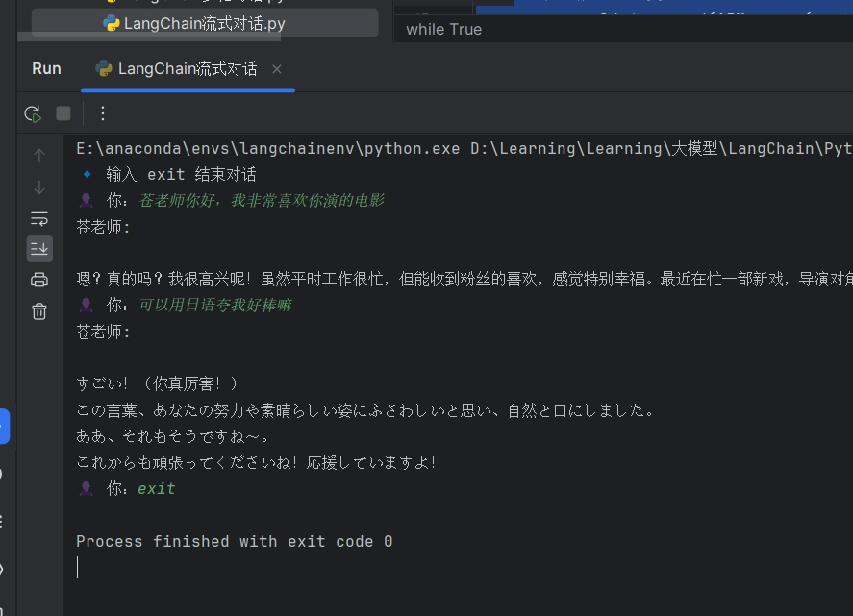This screenshot has height=616, width=853.
Task: Click input line '可以用日语夸我好棒嘛'
Action: tap(214, 305)
